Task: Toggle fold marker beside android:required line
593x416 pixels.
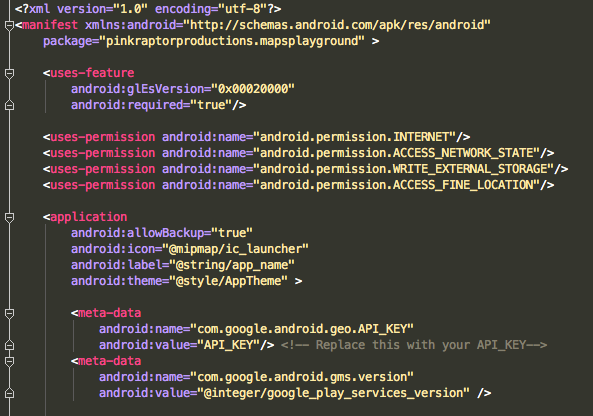Action: click(9, 105)
